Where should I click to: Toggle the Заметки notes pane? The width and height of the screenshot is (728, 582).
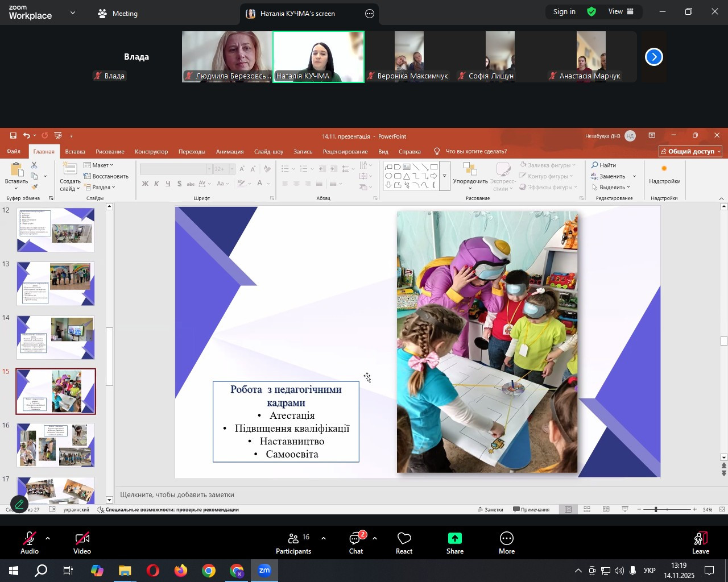(x=490, y=510)
